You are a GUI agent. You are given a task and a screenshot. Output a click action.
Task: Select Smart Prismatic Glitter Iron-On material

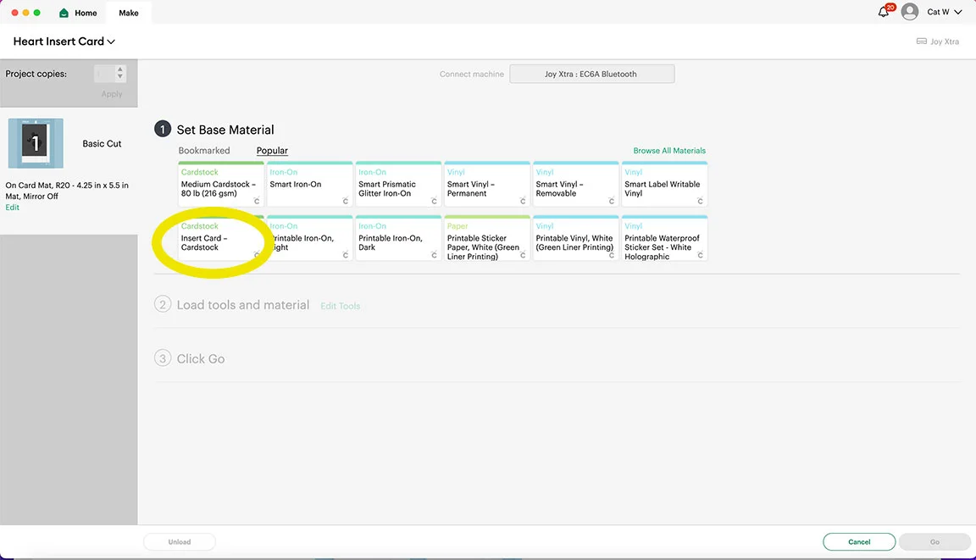coord(398,184)
